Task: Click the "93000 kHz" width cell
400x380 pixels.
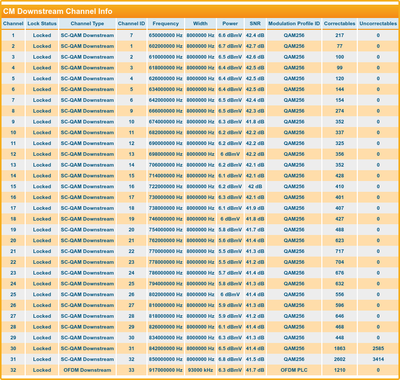Action: tap(200, 370)
